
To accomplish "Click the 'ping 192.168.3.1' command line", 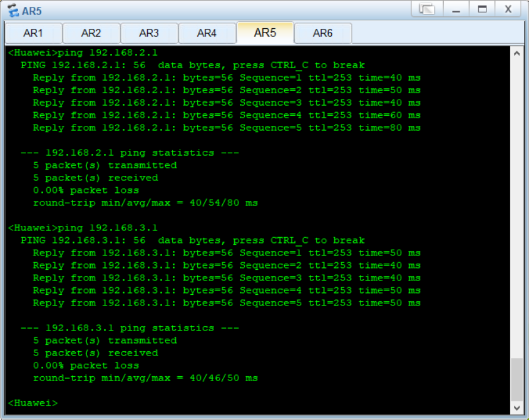I will (x=83, y=228).
